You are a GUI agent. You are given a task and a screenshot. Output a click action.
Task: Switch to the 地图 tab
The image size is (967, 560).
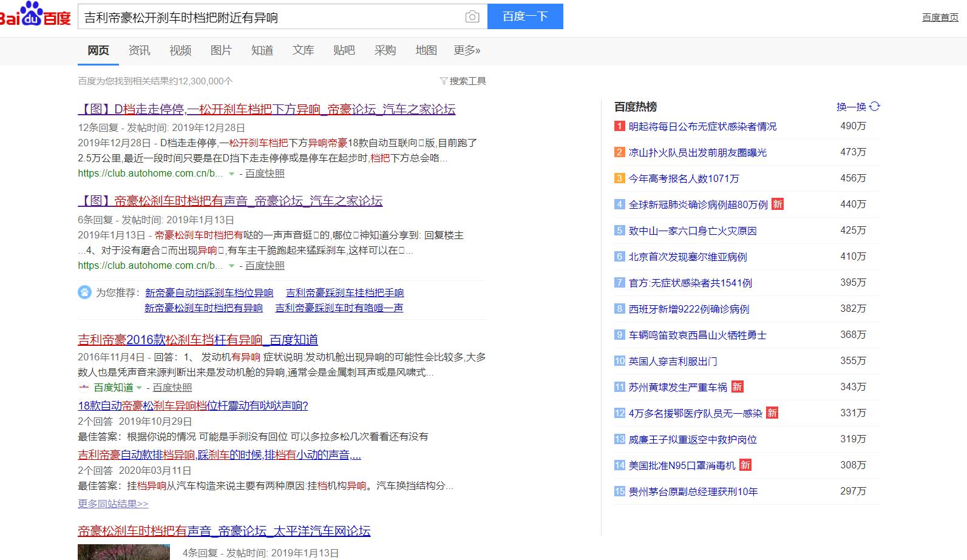[x=426, y=50]
